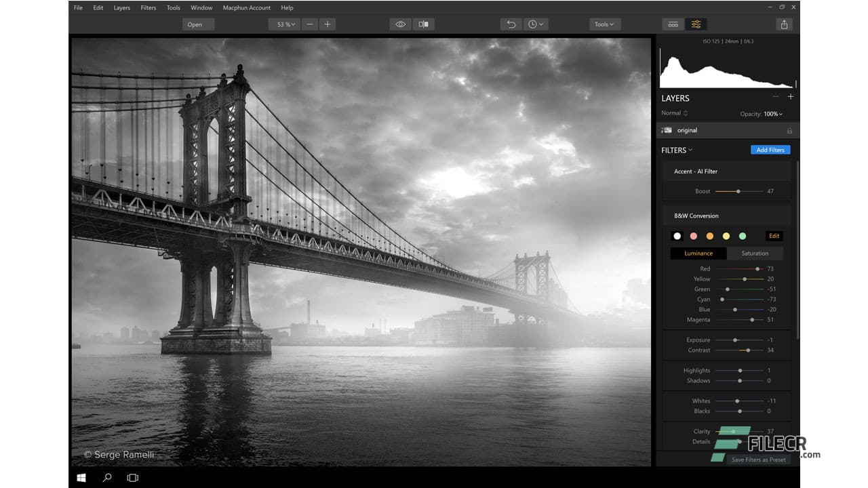Select the adjustments panel sliders icon

(x=696, y=24)
